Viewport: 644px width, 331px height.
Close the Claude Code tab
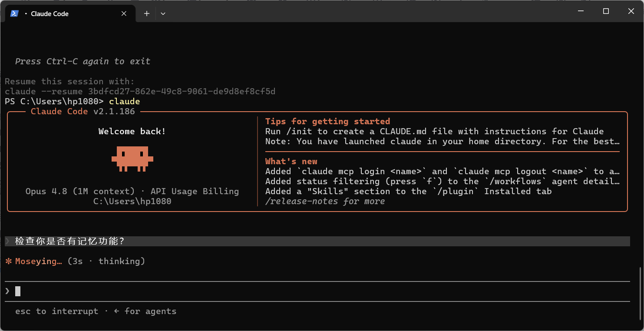coord(124,13)
